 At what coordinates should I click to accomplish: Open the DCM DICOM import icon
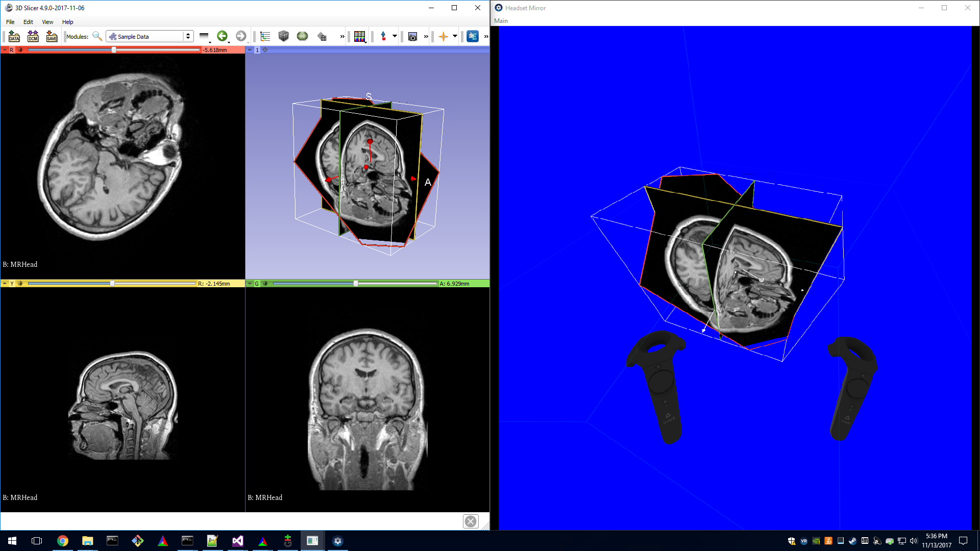(x=33, y=36)
